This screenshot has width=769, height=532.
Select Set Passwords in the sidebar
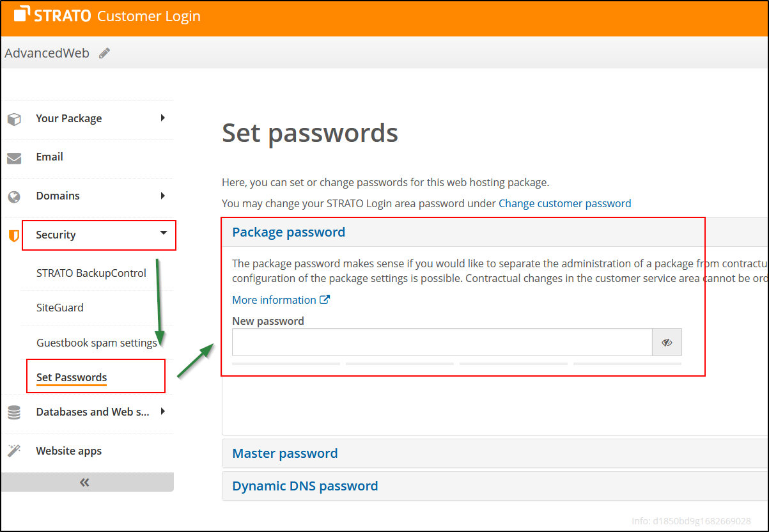(72, 377)
